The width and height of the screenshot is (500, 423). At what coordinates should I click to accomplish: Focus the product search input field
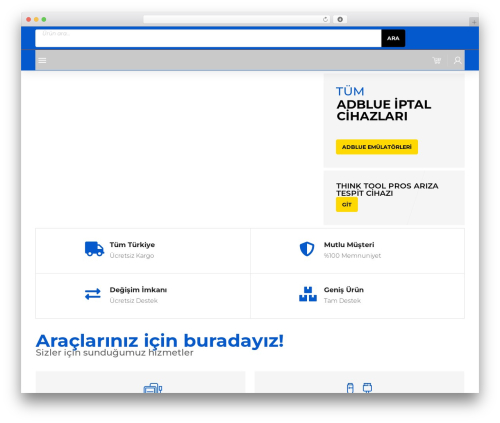pyautogui.click(x=208, y=38)
